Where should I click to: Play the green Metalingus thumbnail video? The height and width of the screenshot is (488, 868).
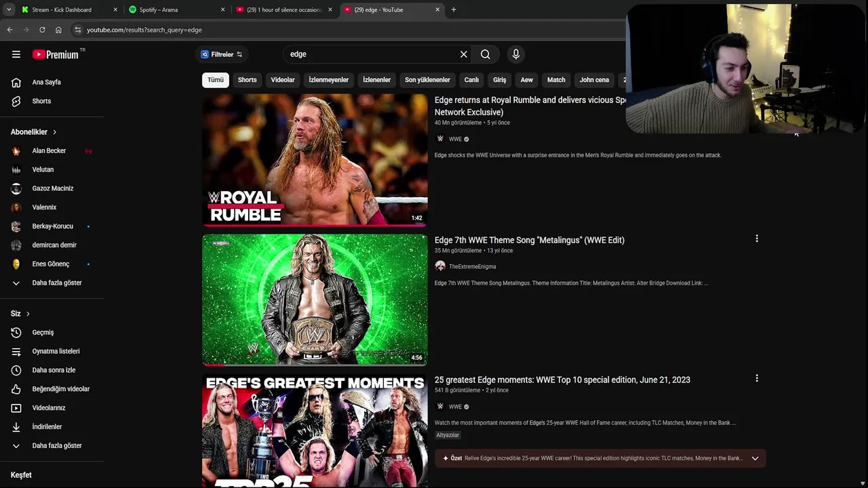coord(315,300)
